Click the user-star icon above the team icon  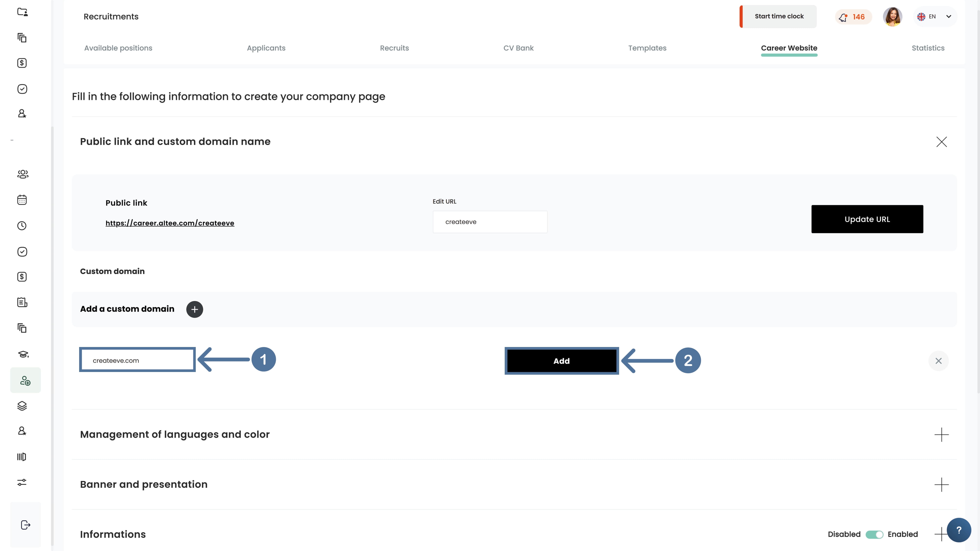point(22,114)
